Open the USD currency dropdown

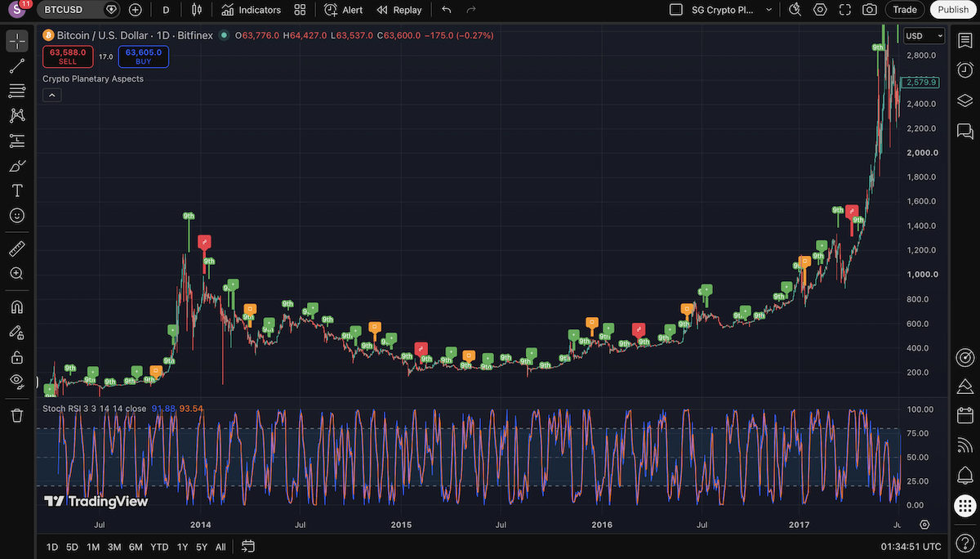pos(924,36)
